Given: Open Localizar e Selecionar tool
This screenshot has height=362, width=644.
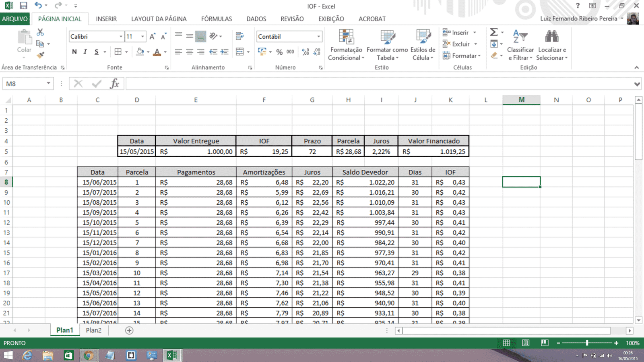Looking at the screenshot, I should (552, 45).
